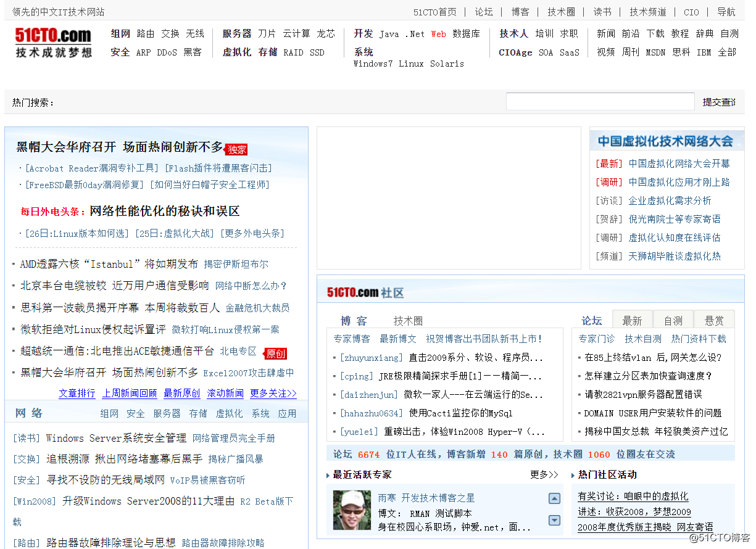This screenshot has height=549, width=756.
Task: Open 天狮胡毕胜谈虚拟化热 link
Action: pyautogui.click(x=675, y=256)
